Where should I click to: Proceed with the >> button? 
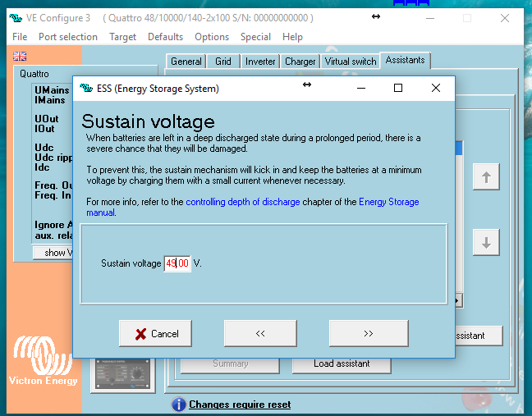(x=369, y=334)
